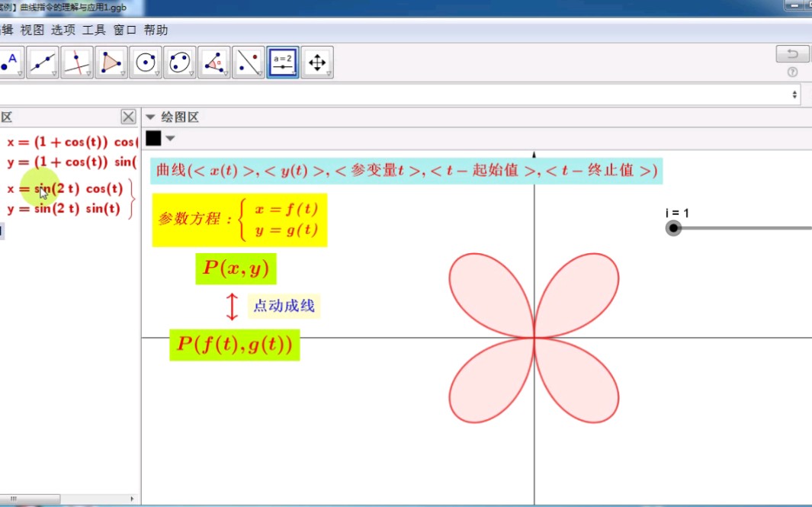Click the Help question mark button
The width and height of the screenshot is (812, 507).
pyautogui.click(x=792, y=72)
